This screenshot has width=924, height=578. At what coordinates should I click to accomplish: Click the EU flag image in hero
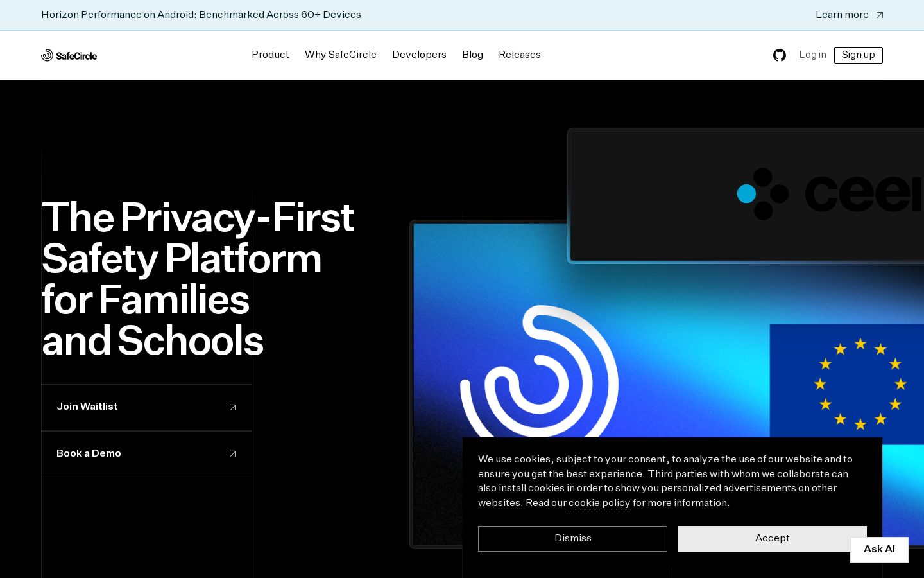pyautogui.click(x=847, y=383)
